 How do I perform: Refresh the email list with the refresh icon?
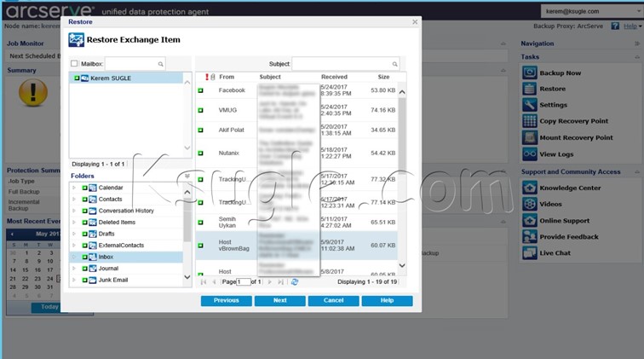[x=295, y=282]
